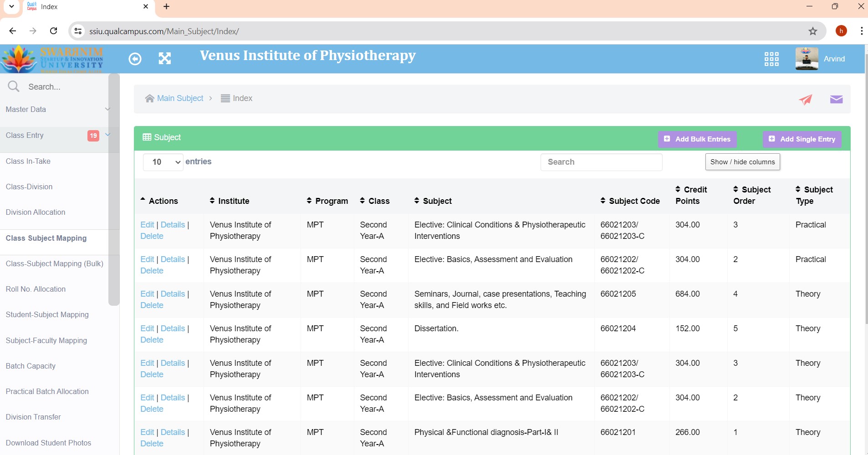Click the Class Entry 19 badge
Image resolution: width=868 pixels, height=455 pixels.
[x=93, y=136]
